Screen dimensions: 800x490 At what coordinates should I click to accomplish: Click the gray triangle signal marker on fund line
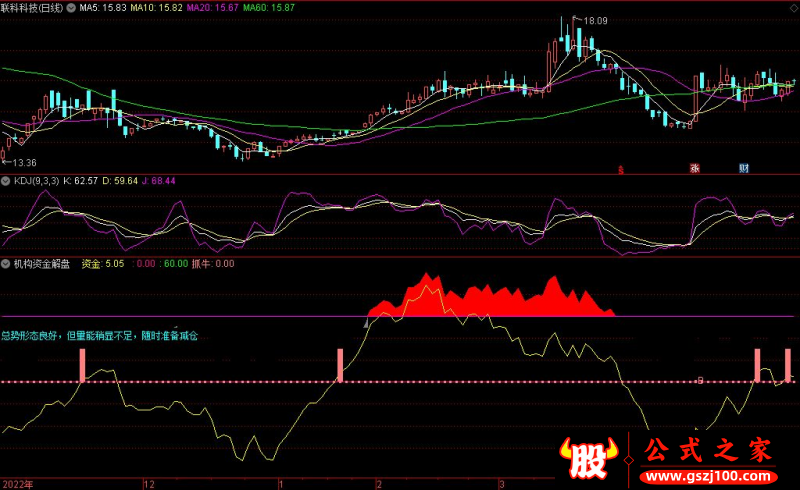pos(366,323)
